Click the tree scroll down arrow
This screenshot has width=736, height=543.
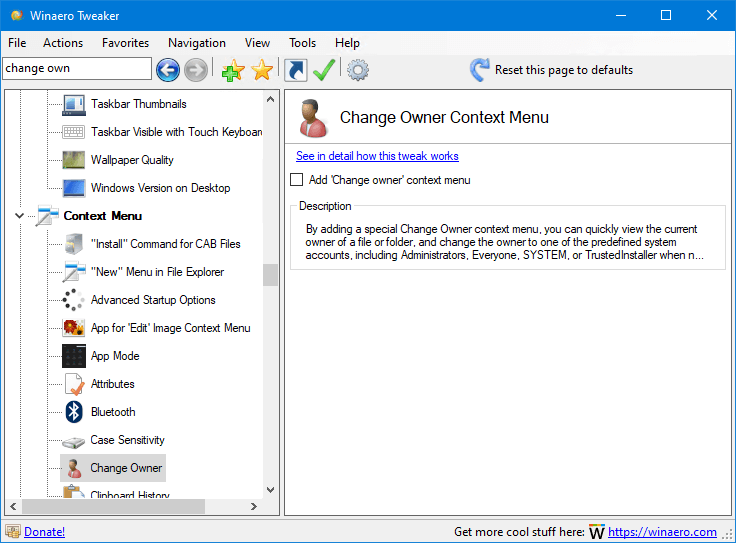coord(270,490)
